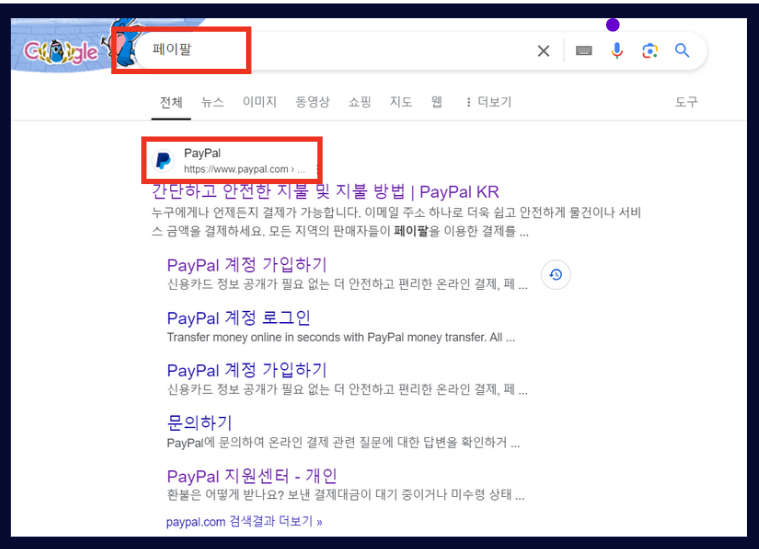The width and height of the screenshot is (759, 549).
Task: Click the snippet starting '환불은 어떻게 받나요?'
Action: tap(346, 495)
